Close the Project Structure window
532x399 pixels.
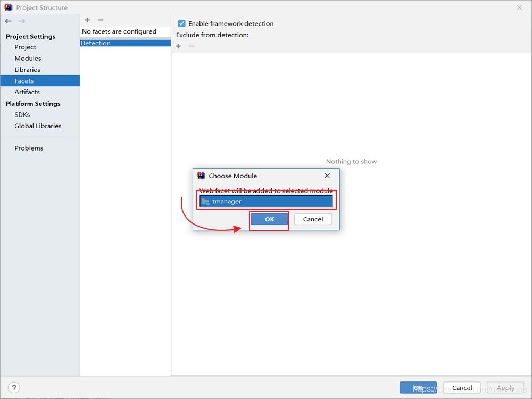click(519, 7)
